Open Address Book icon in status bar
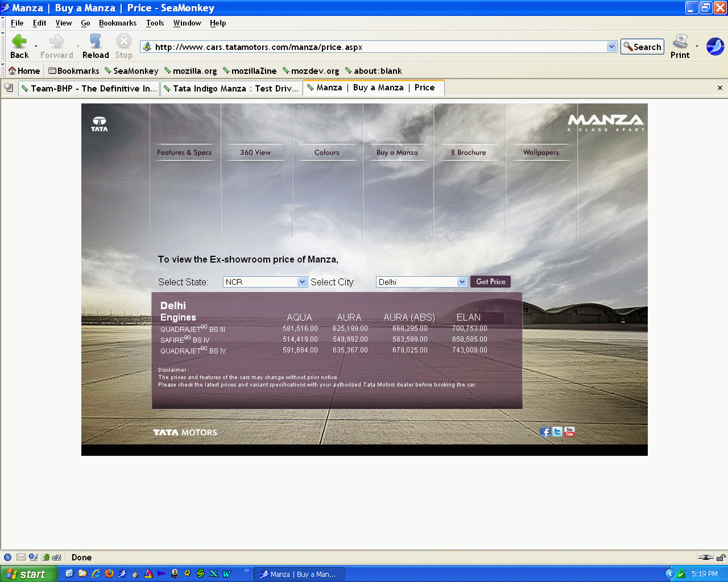 [x=45, y=558]
